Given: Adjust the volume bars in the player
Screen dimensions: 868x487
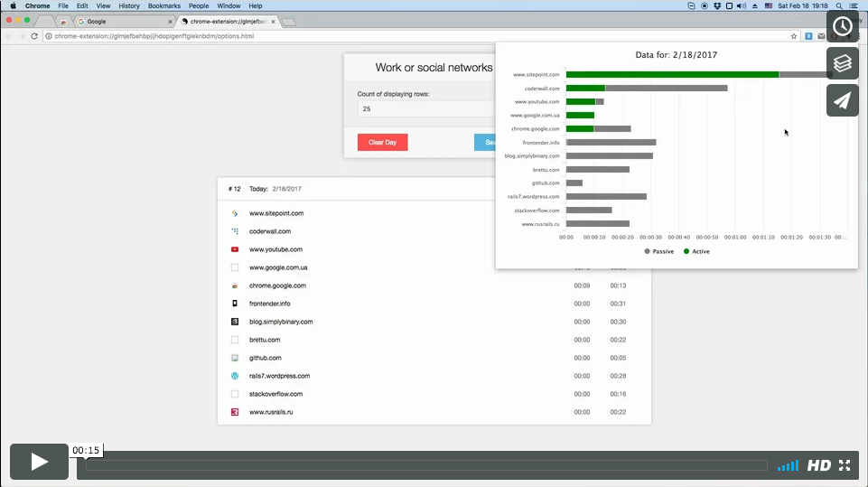Looking at the screenshot, I should tap(788, 465).
